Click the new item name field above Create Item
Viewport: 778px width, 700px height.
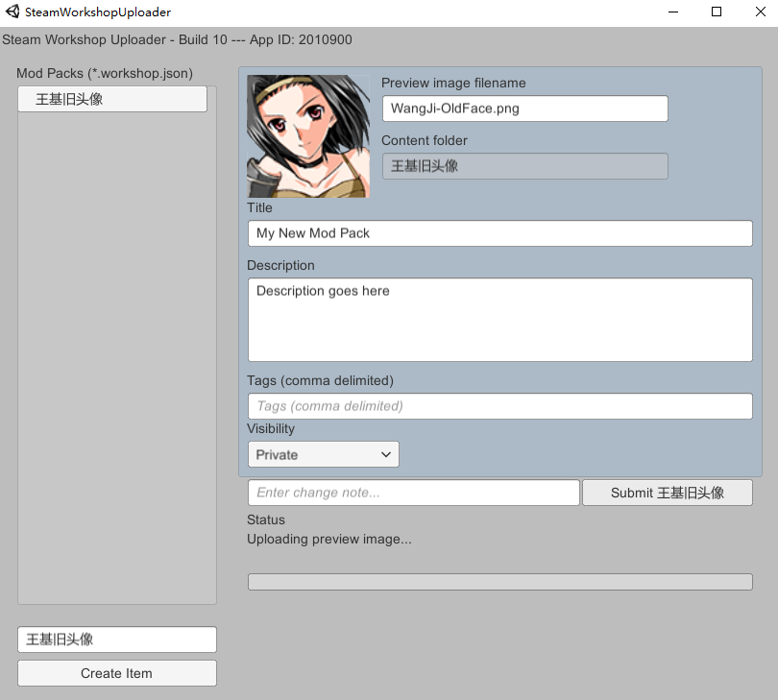click(117, 639)
